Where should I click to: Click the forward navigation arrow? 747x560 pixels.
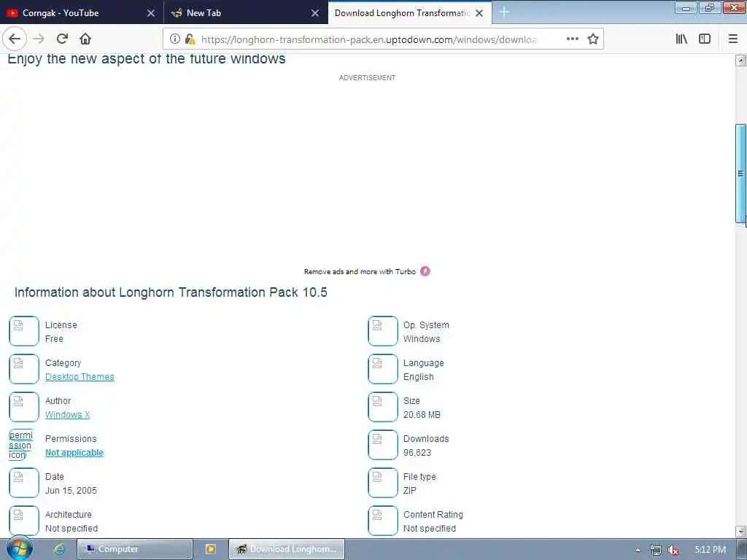[39, 39]
